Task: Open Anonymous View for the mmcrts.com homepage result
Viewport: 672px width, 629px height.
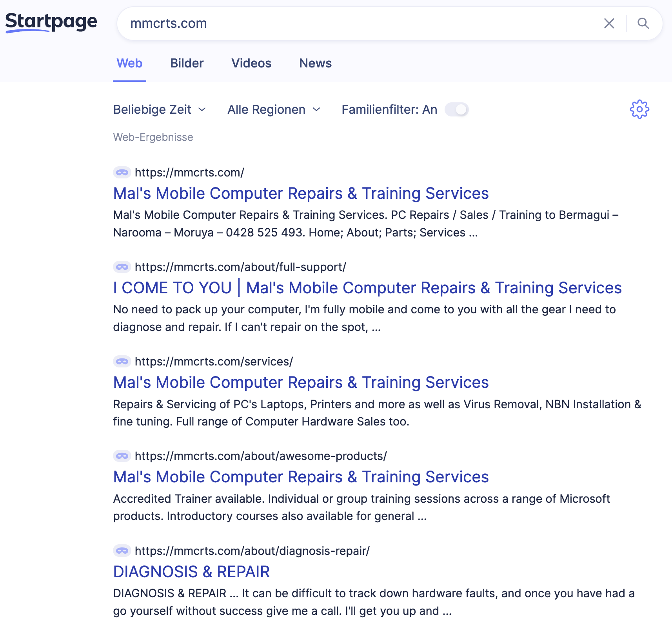Action: [122, 173]
